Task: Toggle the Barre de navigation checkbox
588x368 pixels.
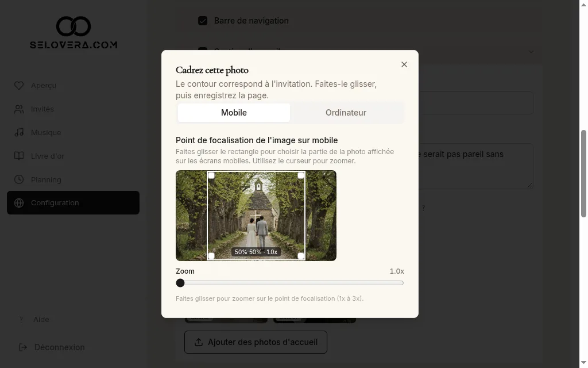Action: tap(203, 21)
